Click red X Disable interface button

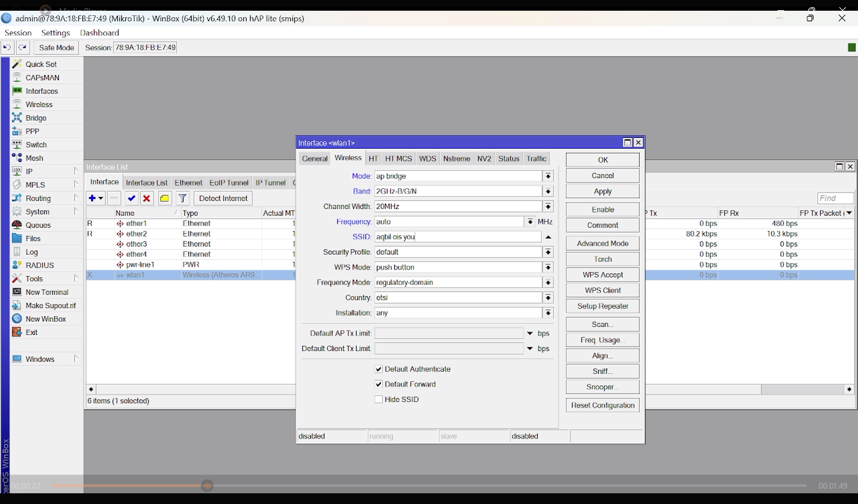(147, 198)
